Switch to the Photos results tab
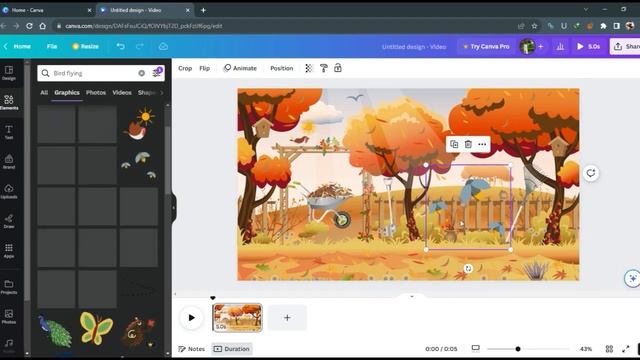 [x=96, y=93]
